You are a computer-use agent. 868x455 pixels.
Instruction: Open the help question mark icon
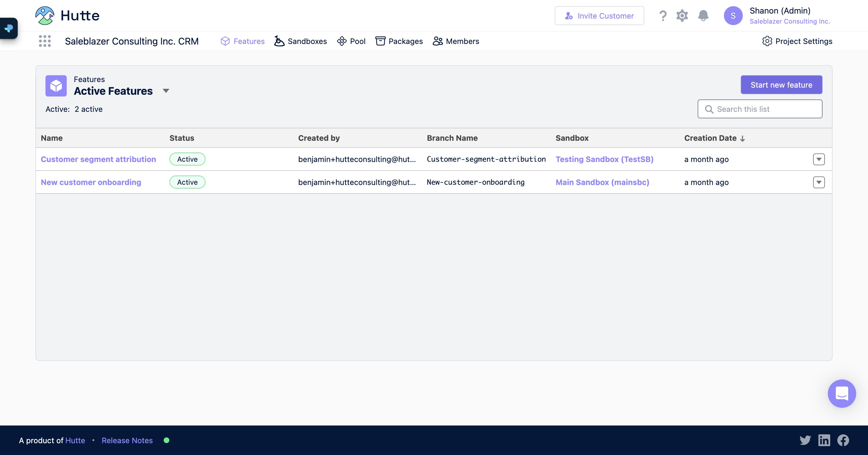(663, 16)
